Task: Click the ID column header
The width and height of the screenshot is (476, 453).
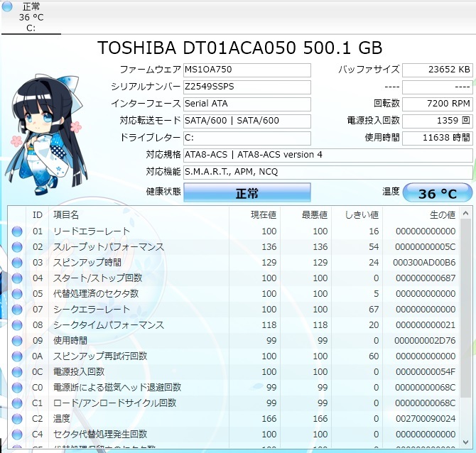Action: coord(38,215)
